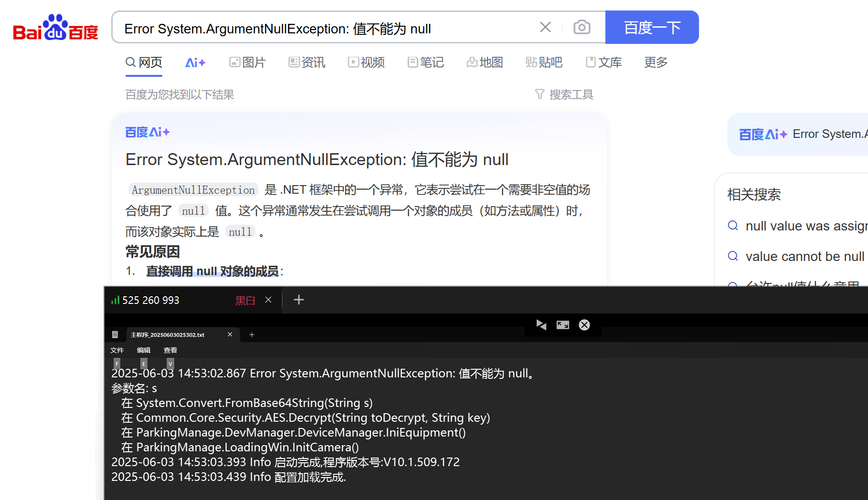Screen dimensions: 868x500
Task: Switch to the 资讯 tab
Action: pyautogui.click(x=307, y=62)
